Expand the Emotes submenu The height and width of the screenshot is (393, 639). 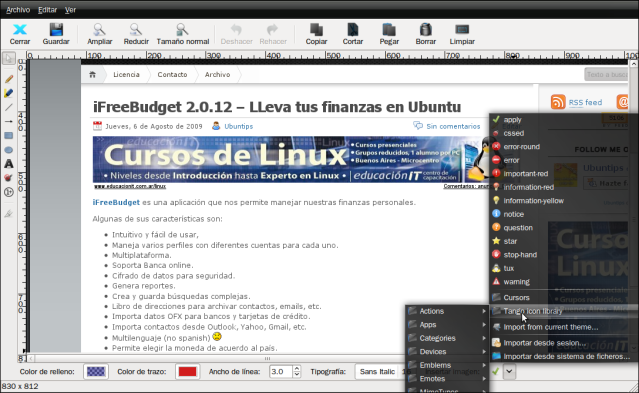point(447,378)
